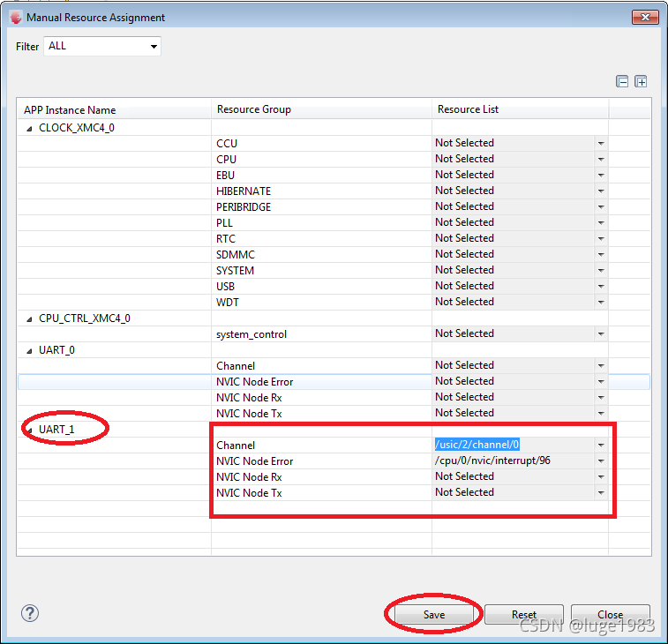Open UART_0 NVIC Node Rx dropdown
The height and width of the screenshot is (644, 668).
pos(601,397)
